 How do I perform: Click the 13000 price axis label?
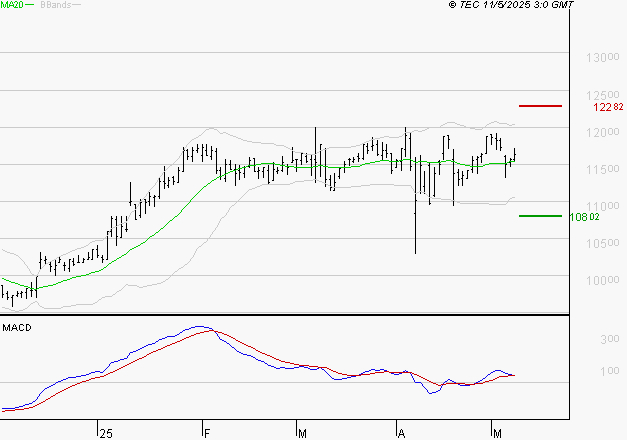tap(600, 58)
